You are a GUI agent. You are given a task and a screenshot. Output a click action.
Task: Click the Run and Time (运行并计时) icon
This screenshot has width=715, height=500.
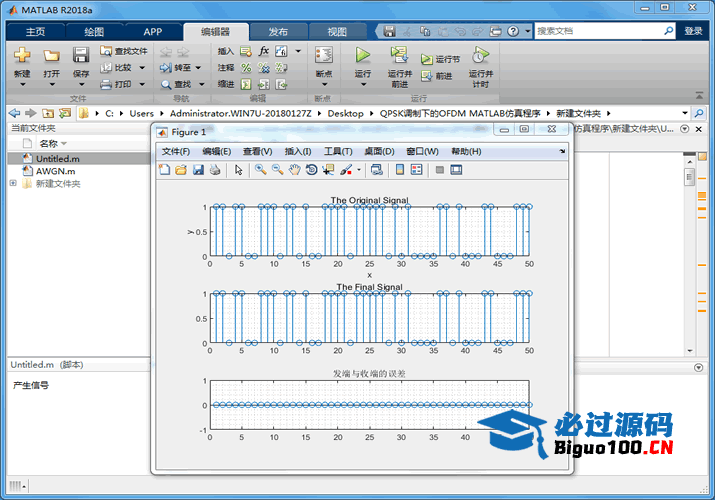[480, 55]
